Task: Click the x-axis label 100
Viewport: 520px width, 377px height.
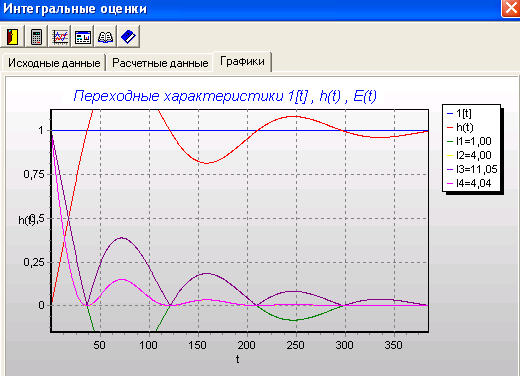Action: [x=148, y=345]
